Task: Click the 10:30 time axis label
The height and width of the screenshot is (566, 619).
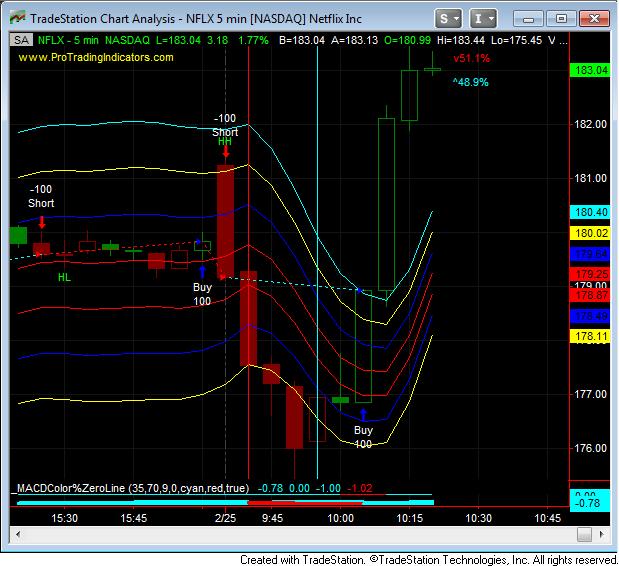Action: [478, 518]
